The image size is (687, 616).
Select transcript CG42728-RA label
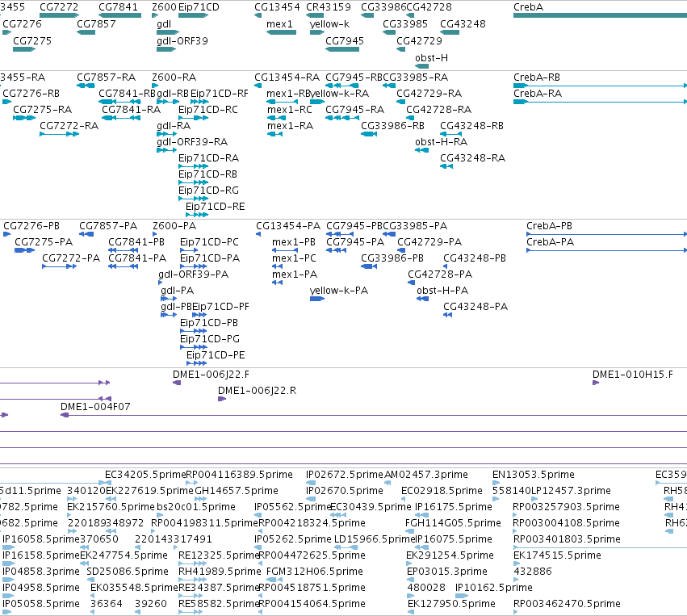click(438, 110)
